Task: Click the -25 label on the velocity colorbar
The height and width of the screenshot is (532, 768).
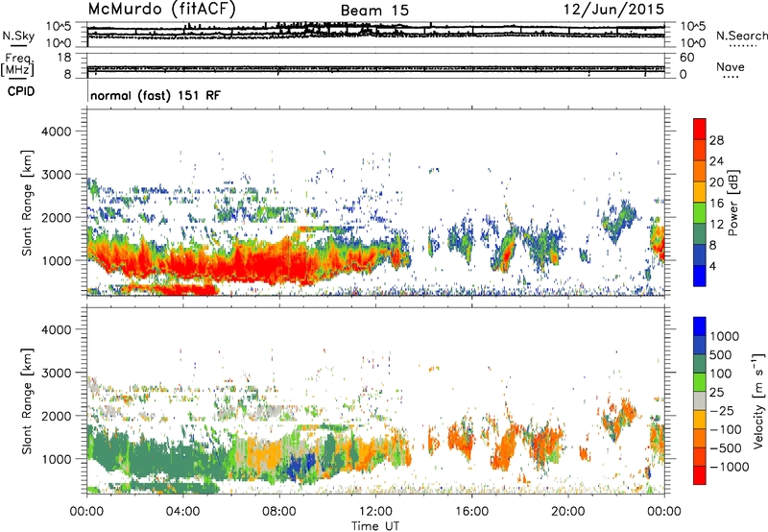Action: [723, 411]
